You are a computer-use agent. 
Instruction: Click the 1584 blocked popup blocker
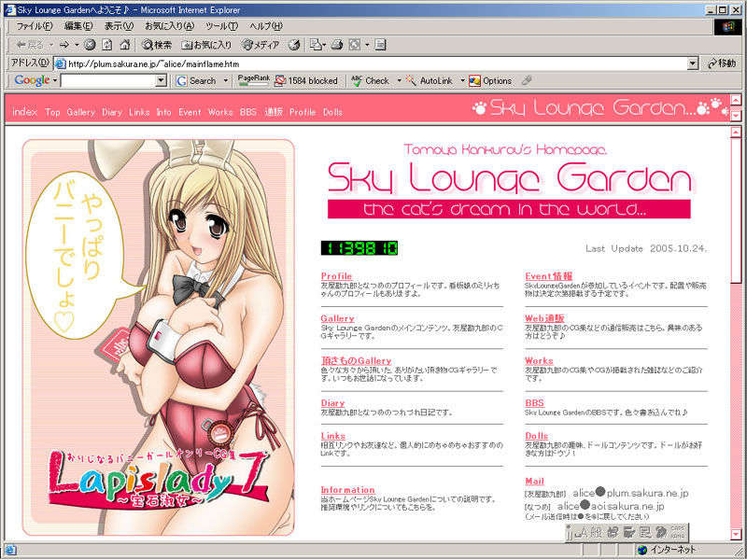click(x=306, y=81)
